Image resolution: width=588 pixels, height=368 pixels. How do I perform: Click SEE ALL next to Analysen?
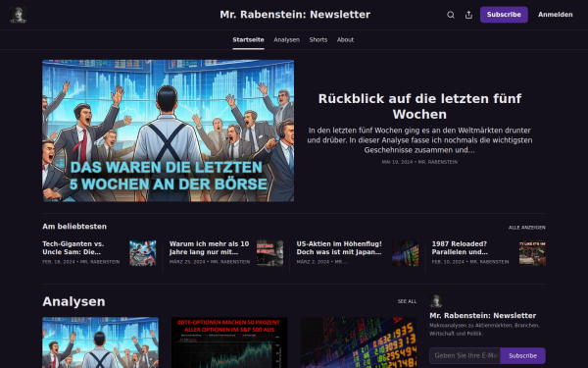[x=407, y=301]
